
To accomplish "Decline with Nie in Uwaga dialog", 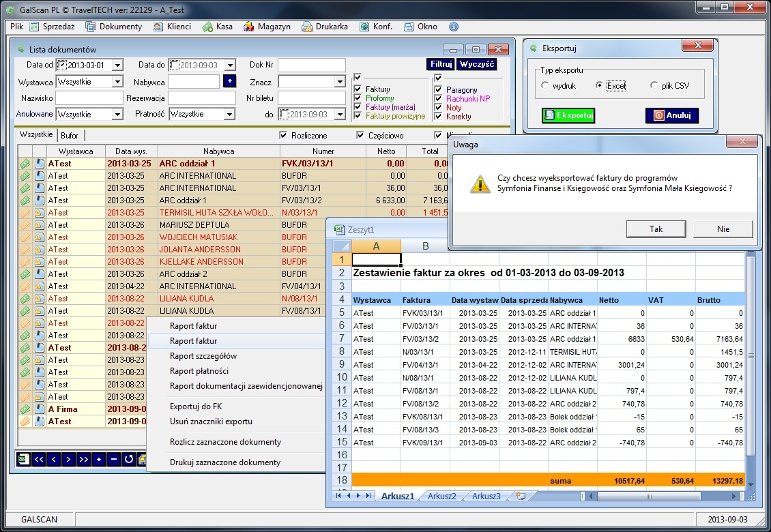I will point(723,228).
